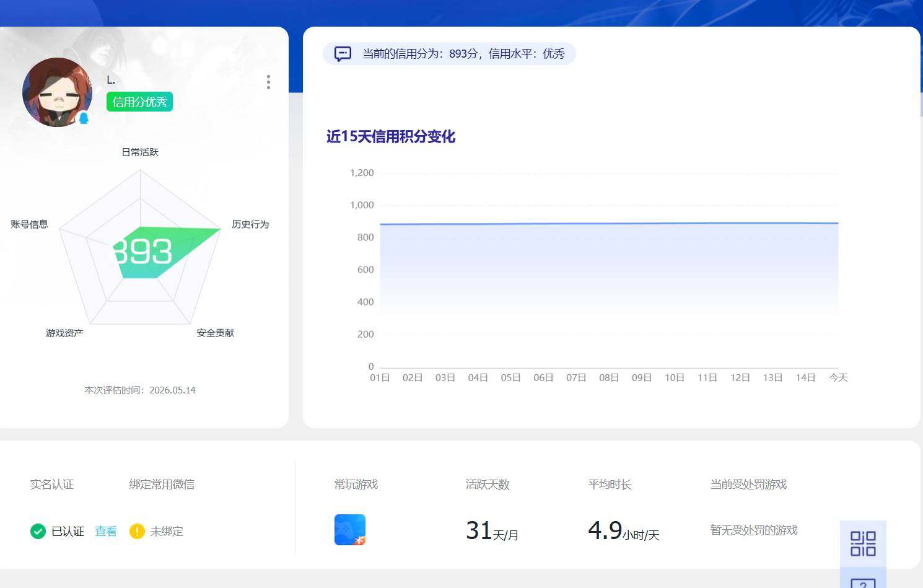Click the 近15天信用积分变化 heading
Image resolution: width=923 pixels, height=588 pixels.
[x=391, y=136]
